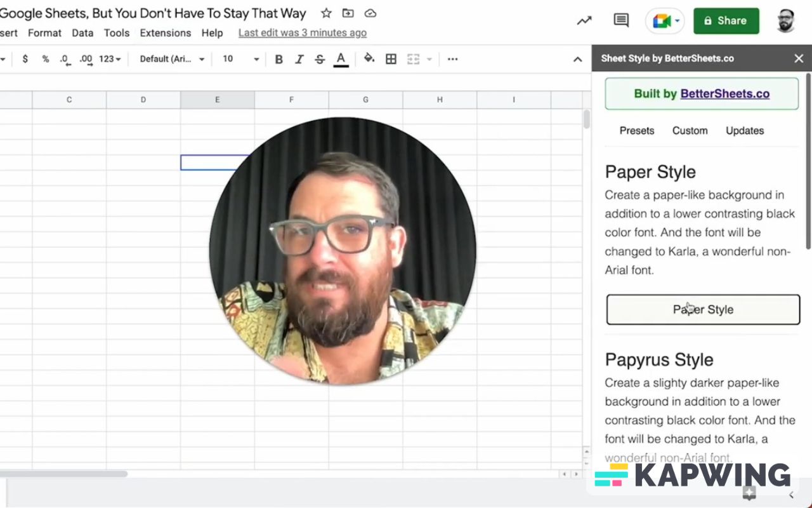Select column E header
The width and height of the screenshot is (812, 508).
click(218, 100)
